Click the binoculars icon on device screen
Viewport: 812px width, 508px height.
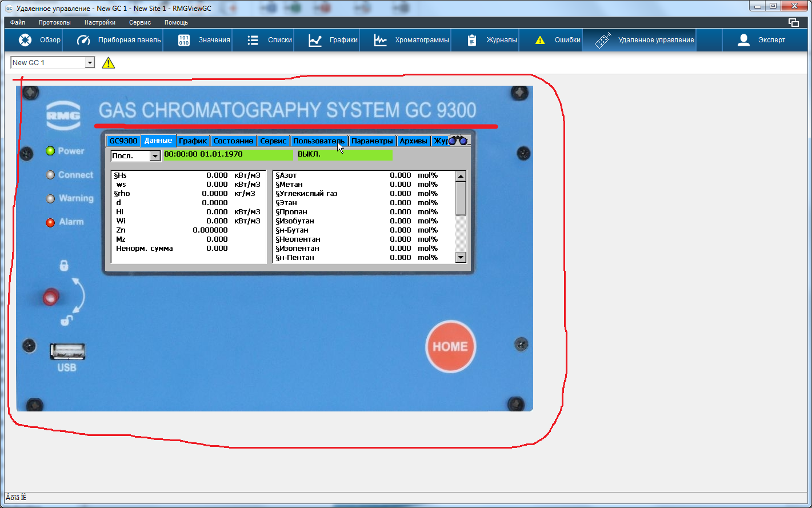tap(458, 141)
